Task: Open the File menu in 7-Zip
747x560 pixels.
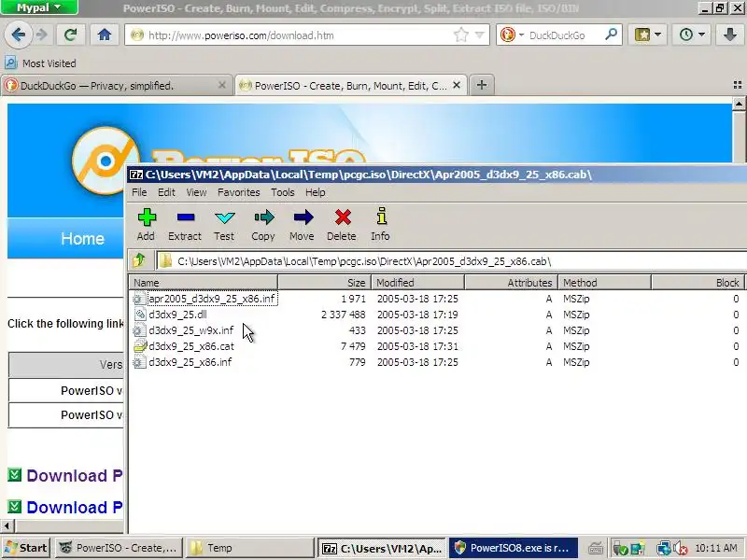Action: click(139, 192)
